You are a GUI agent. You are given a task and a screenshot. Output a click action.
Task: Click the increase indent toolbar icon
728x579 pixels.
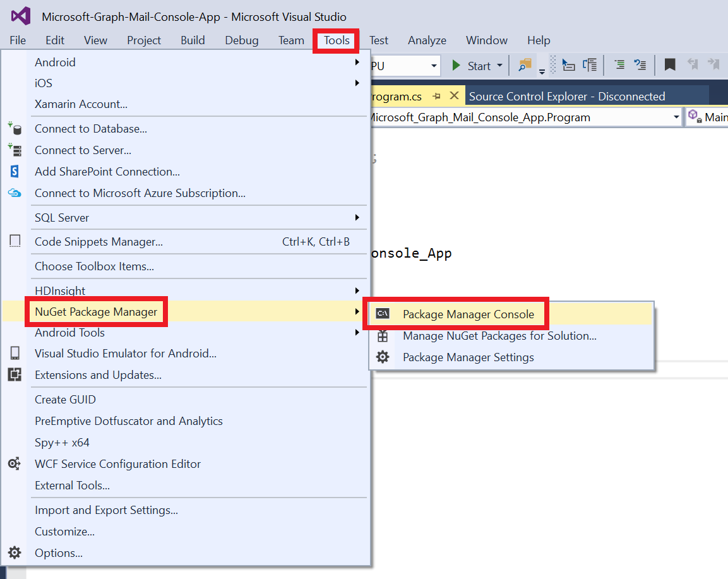click(x=619, y=64)
